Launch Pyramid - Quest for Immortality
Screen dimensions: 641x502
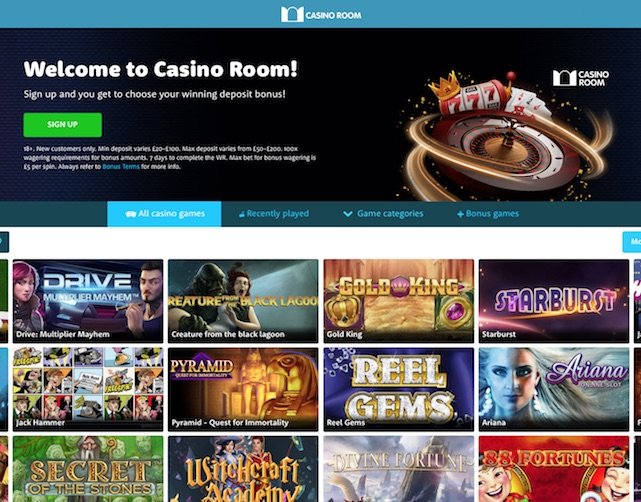coord(243,389)
